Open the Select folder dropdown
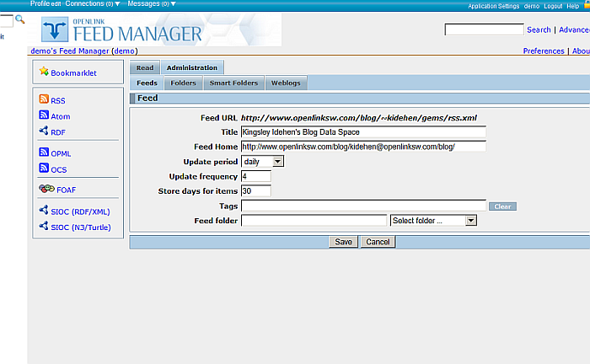590x364 pixels. pos(434,221)
